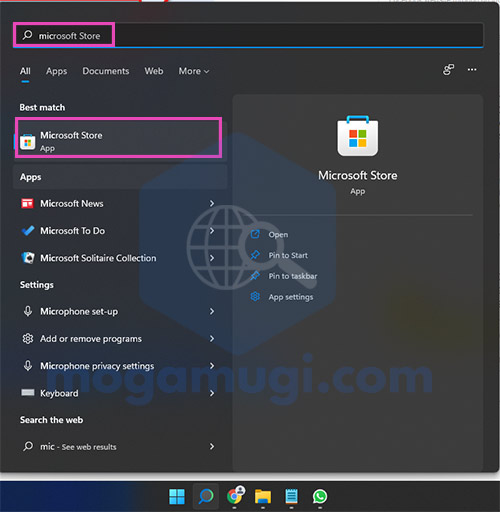
Task: Click the Open action icon
Action: point(255,234)
